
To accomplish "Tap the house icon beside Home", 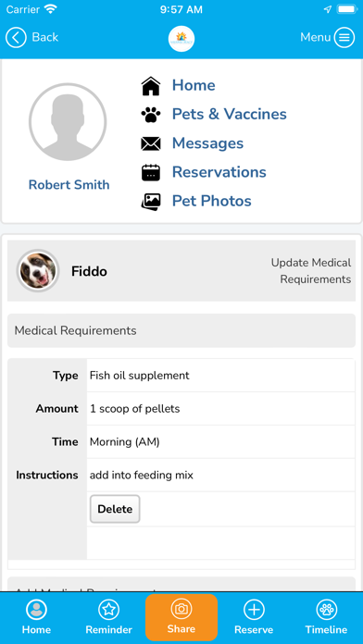I will click(x=151, y=86).
